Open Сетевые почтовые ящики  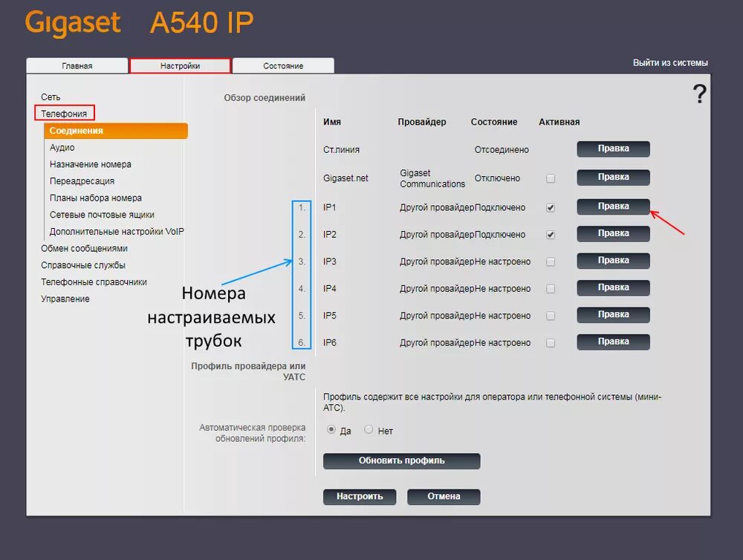[x=102, y=215]
